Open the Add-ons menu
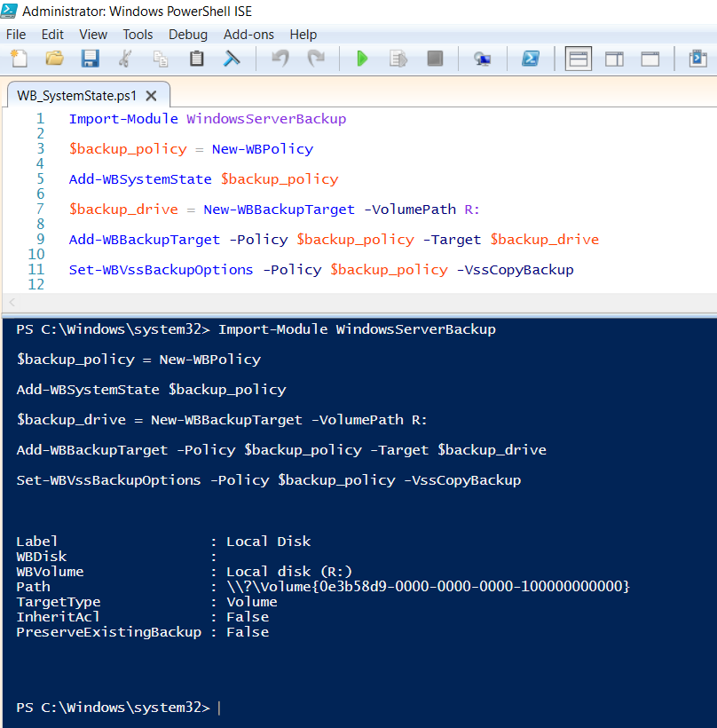Viewport: 717px width, 728px height. pos(248,35)
